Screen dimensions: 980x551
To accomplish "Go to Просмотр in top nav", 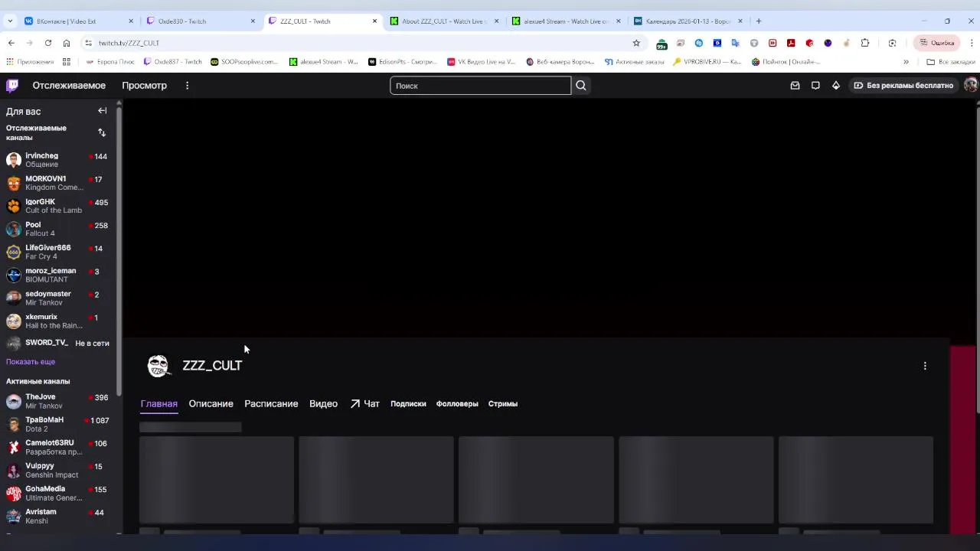I will (144, 85).
